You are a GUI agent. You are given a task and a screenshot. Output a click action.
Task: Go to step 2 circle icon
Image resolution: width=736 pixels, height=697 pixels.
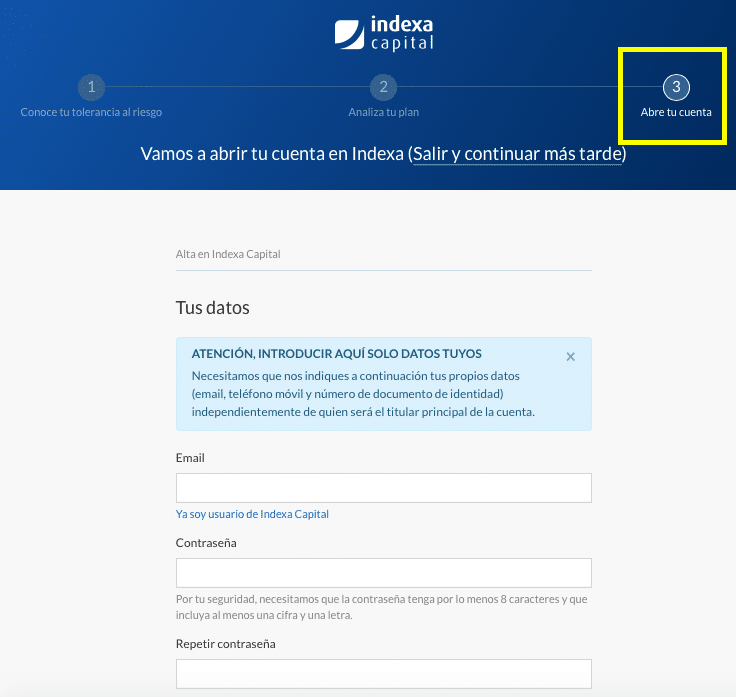click(x=383, y=87)
